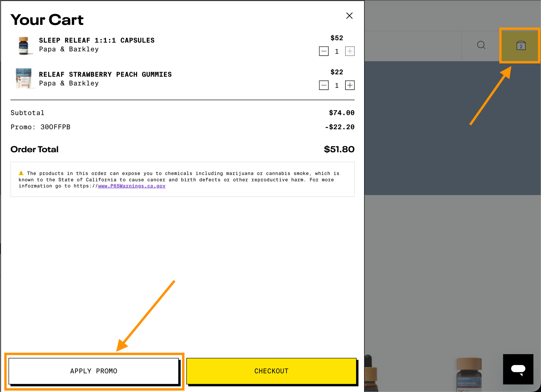Increase Sleep Releaf Capsules quantity
541x392 pixels.
coord(350,51)
